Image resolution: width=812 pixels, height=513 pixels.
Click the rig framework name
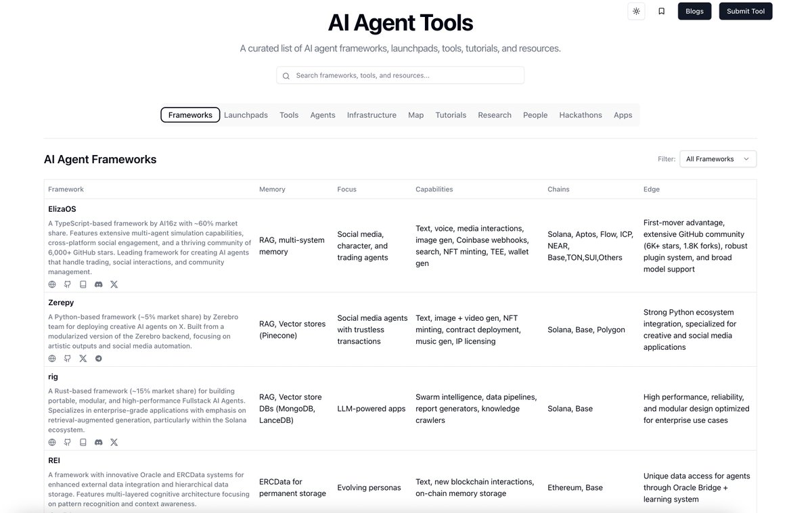coord(53,377)
